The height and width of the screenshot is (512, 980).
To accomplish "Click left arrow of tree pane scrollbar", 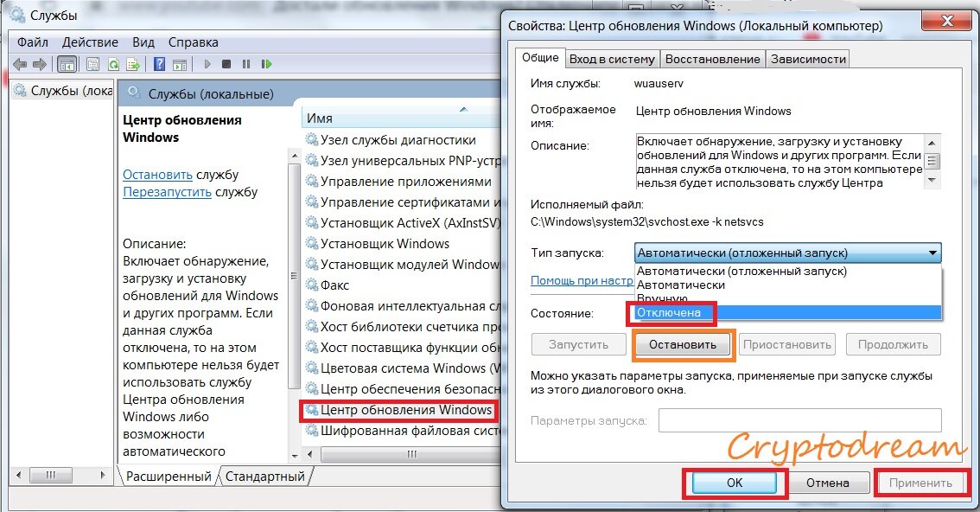I will [18, 476].
